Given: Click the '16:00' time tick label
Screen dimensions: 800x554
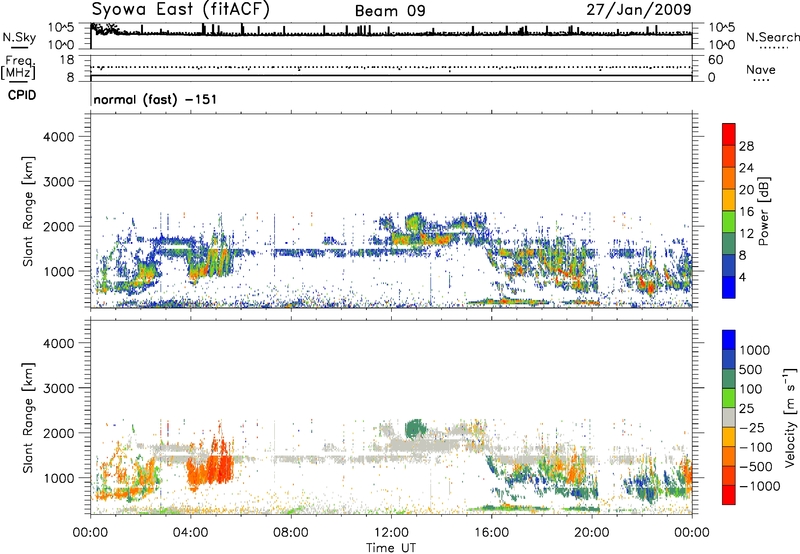Looking at the screenshot, I should 491,533.
